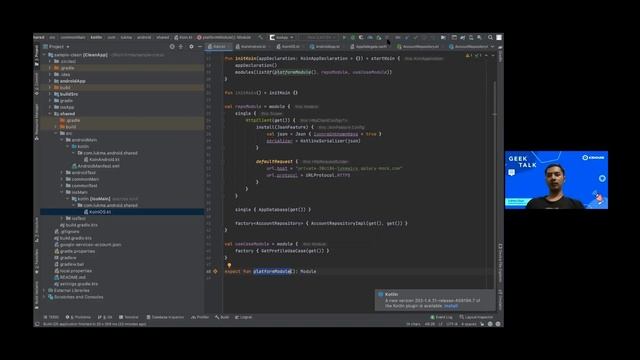Hide the Project panel with minus icon
Image resolution: width=640 pixels, height=360 pixels.
coord(200,47)
